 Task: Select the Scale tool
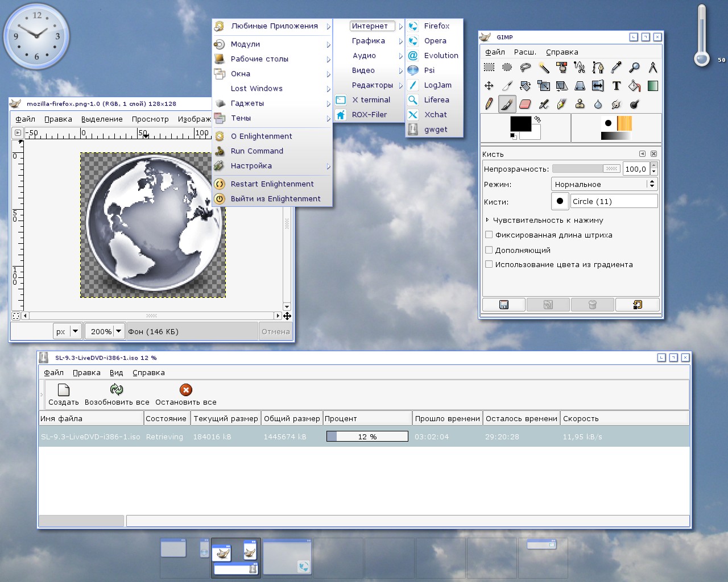[x=544, y=86]
